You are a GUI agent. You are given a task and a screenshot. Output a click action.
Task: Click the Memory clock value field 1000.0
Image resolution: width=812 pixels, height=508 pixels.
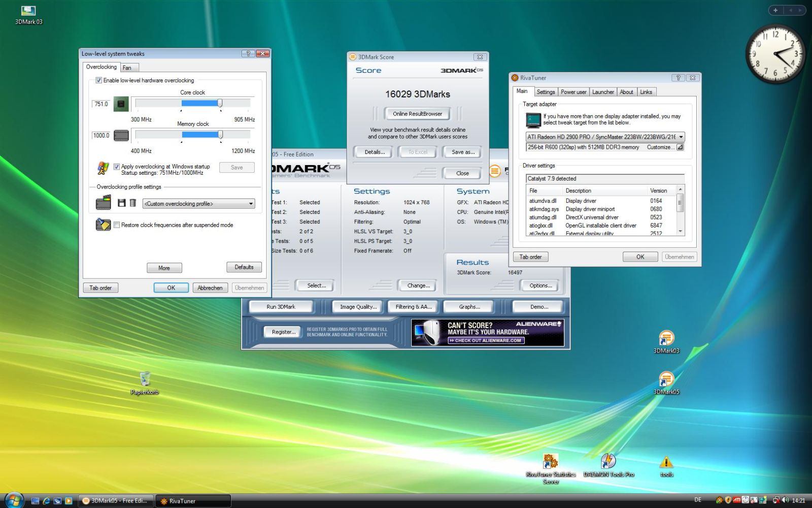pos(101,136)
